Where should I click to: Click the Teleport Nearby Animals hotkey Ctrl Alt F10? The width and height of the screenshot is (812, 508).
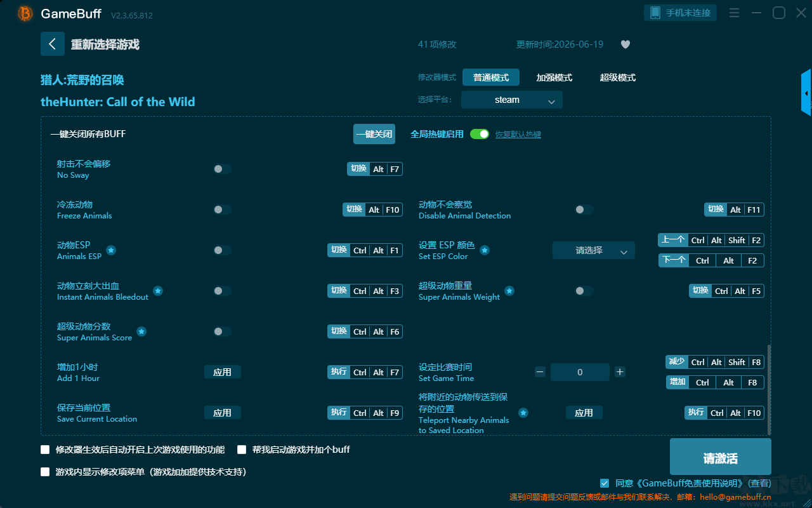pos(724,413)
